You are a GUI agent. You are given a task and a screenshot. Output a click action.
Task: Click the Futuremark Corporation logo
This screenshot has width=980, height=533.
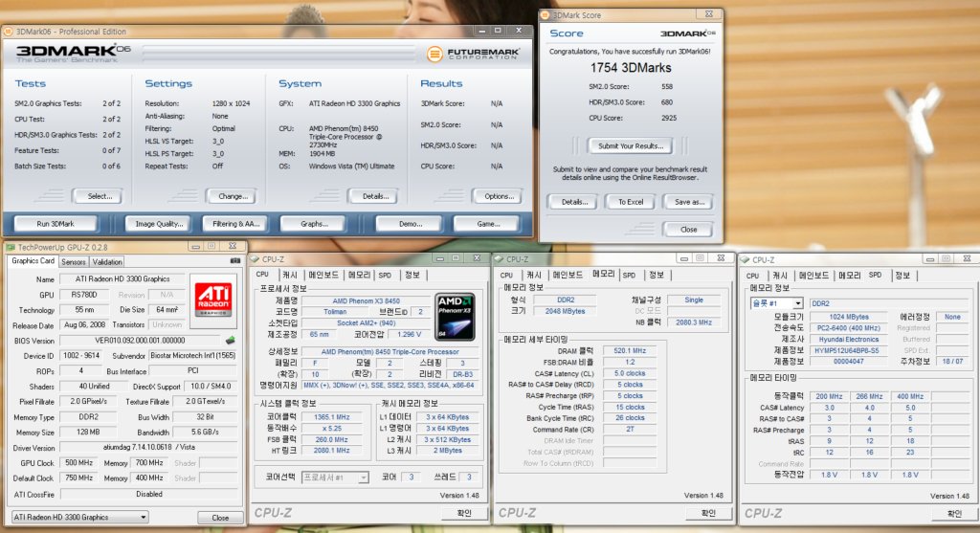473,55
